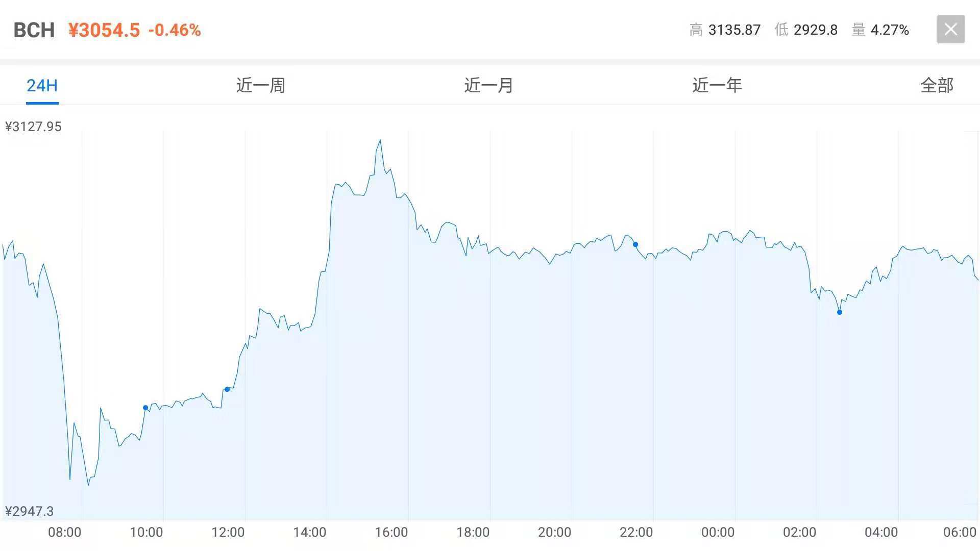Select the low-point dot after 02:00
980x551 pixels.
point(840,312)
